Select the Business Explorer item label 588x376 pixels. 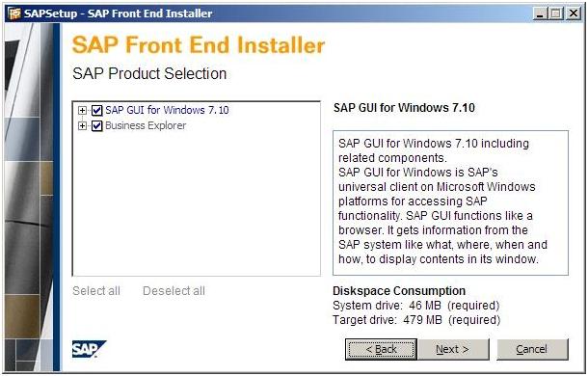[x=146, y=125]
